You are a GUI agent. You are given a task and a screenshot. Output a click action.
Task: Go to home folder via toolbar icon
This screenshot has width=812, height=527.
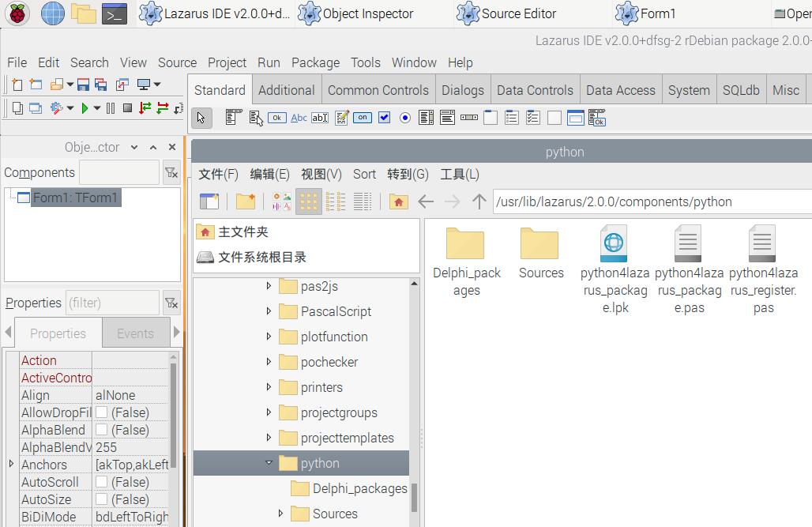[x=399, y=201]
